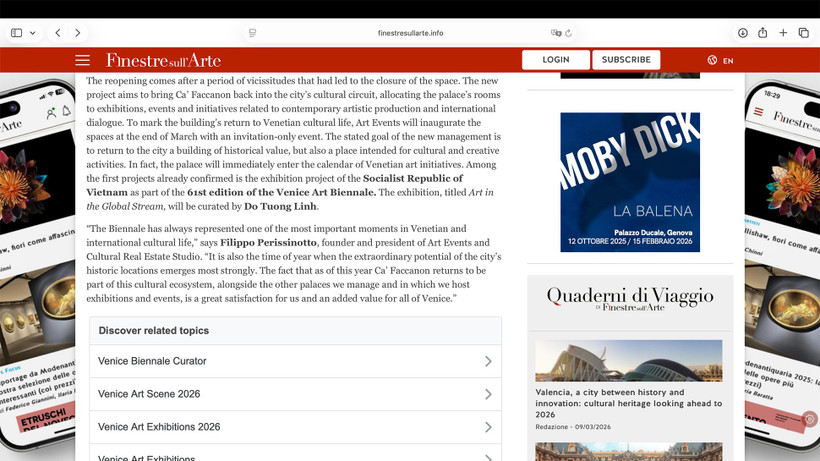Image resolution: width=820 pixels, height=461 pixels.
Task: Open a new tab with the plus icon
Action: 783,33
